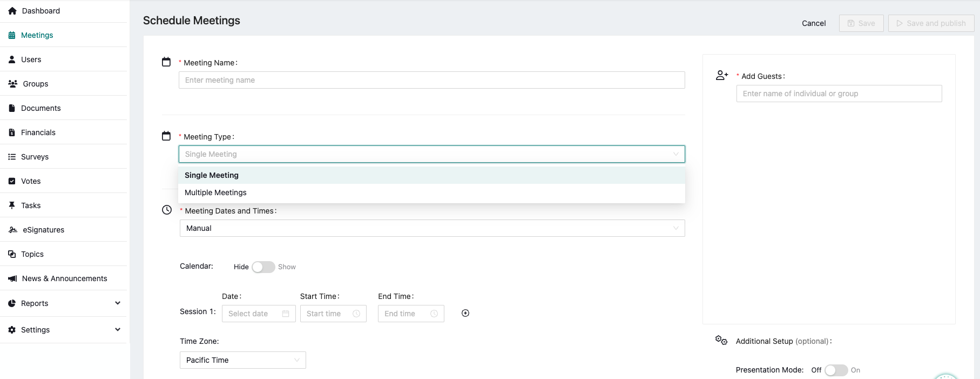This screenshot has width=980, height=379.
Task: Click the Surveys list icon
Action: [12, 157]
